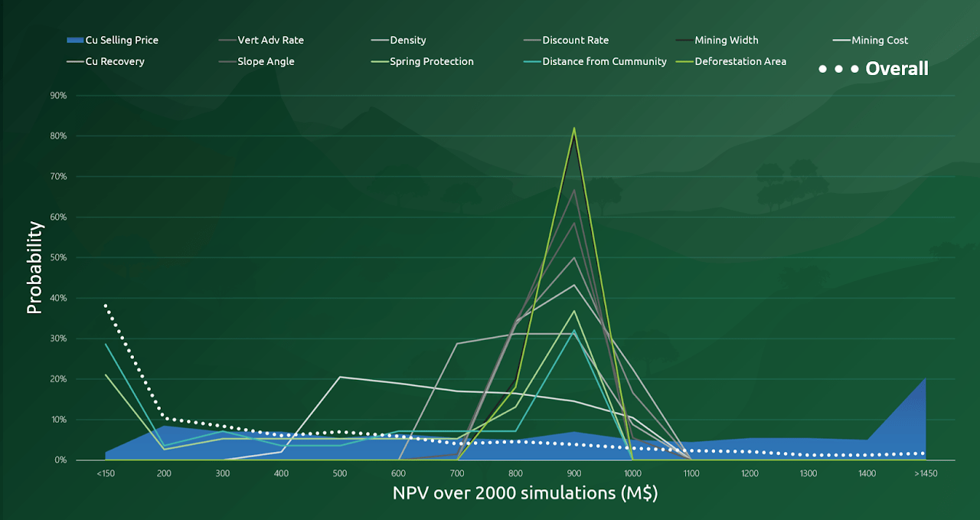Viewport: 980px width, 520px height.
Task: Click the NPV over 2000 simulations axis title
Action: 525,493
